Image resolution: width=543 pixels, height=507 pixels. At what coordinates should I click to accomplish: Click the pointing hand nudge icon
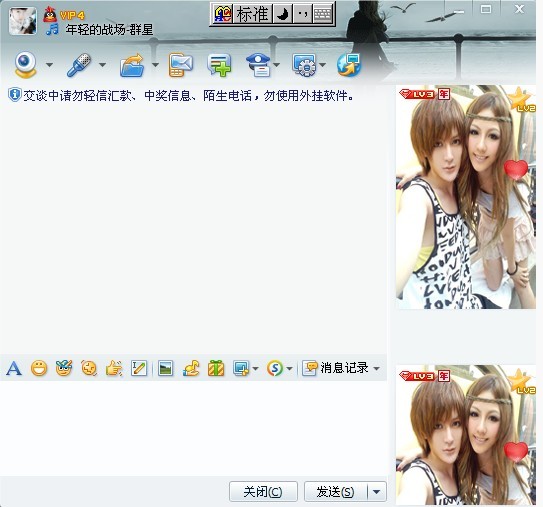[114, 368]
